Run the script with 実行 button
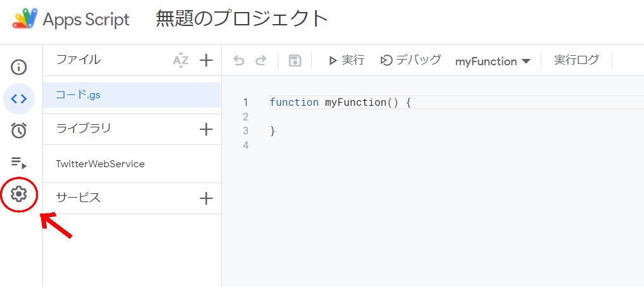 pos(346,60)
